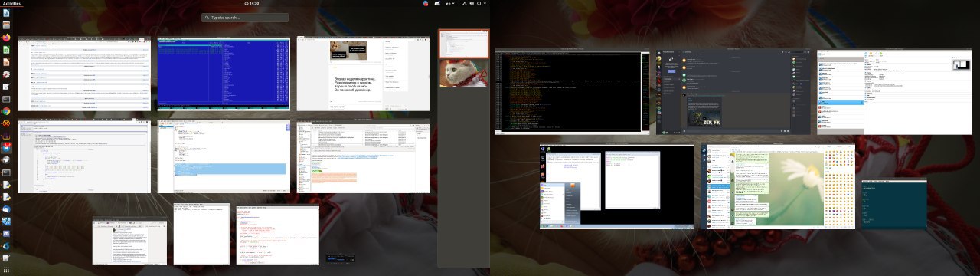Select the messenger window with daisy background
The image size is (980, 276).
click(x=778, y=186)
